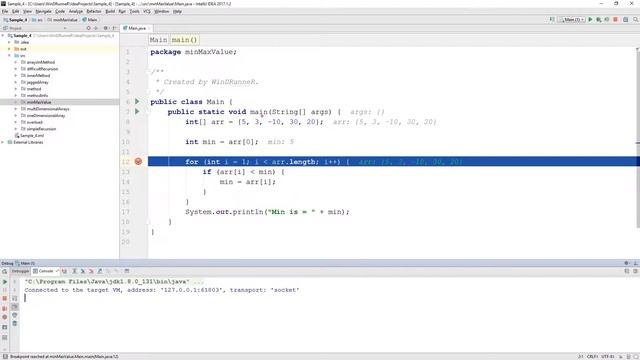Fold the main method at line 7

[x=149, y=111]
